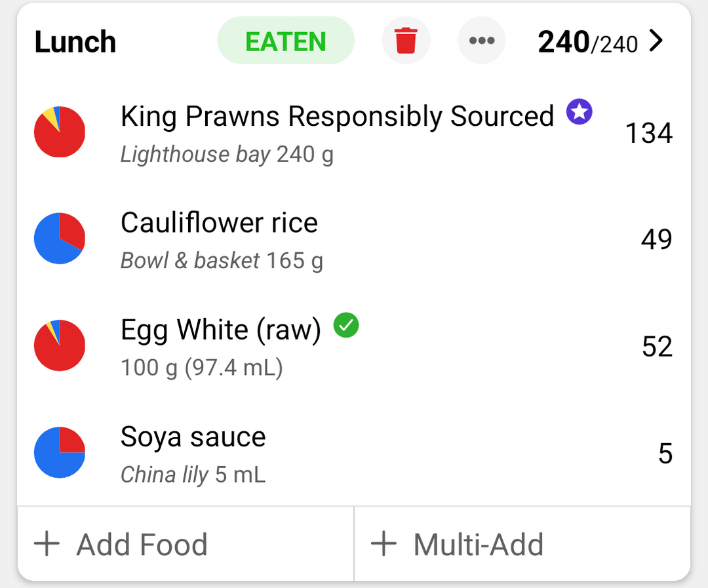Click the Soya sauce macro pie chart
This screenshot has height=588, width=708.
click(x=60, y=452)
